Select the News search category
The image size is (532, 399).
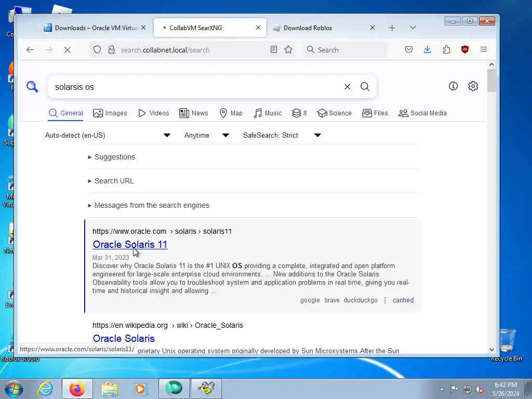[194, 113]
